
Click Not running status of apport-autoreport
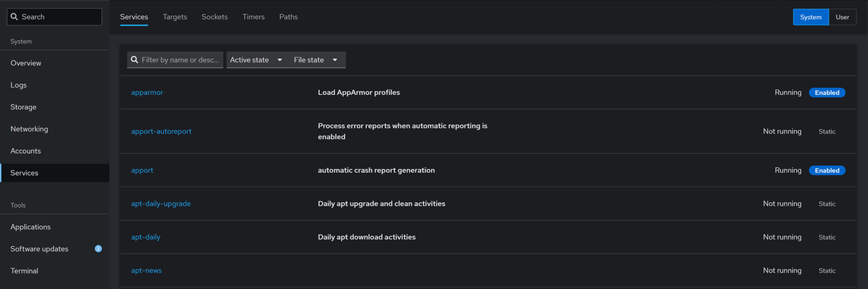click(782, 132)
